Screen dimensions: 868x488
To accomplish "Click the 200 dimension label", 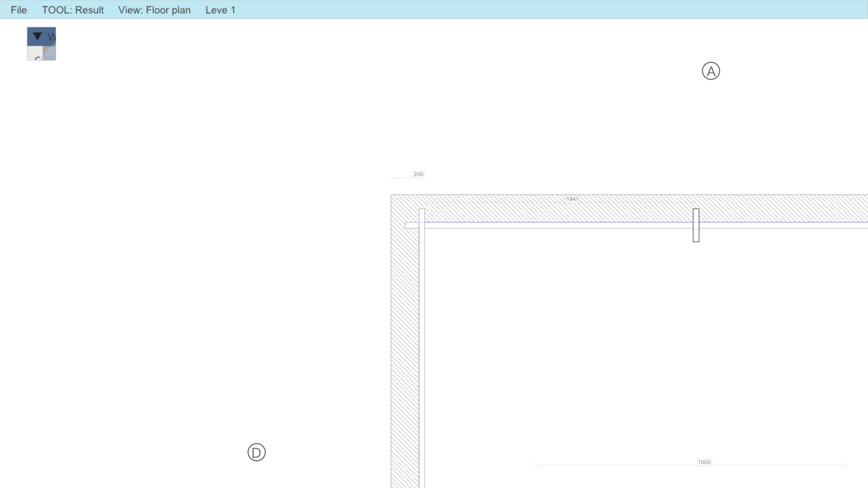I will pos(418,174).
